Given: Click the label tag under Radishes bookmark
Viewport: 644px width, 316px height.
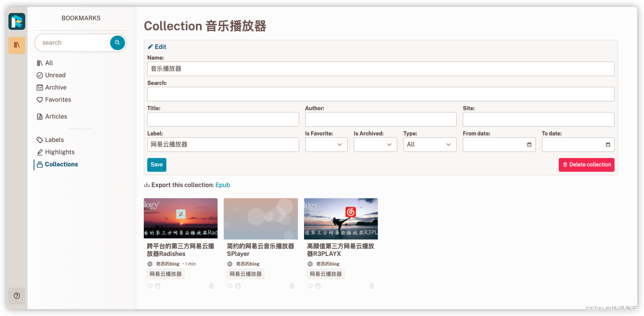Looking at the screenshot, I should click(166, 274).
